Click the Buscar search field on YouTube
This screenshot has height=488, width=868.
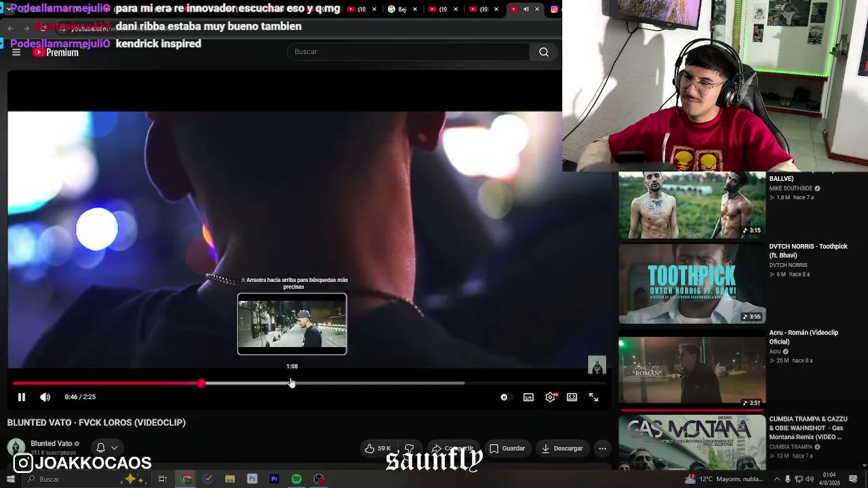pyautogui.click(x=408, y=52)
